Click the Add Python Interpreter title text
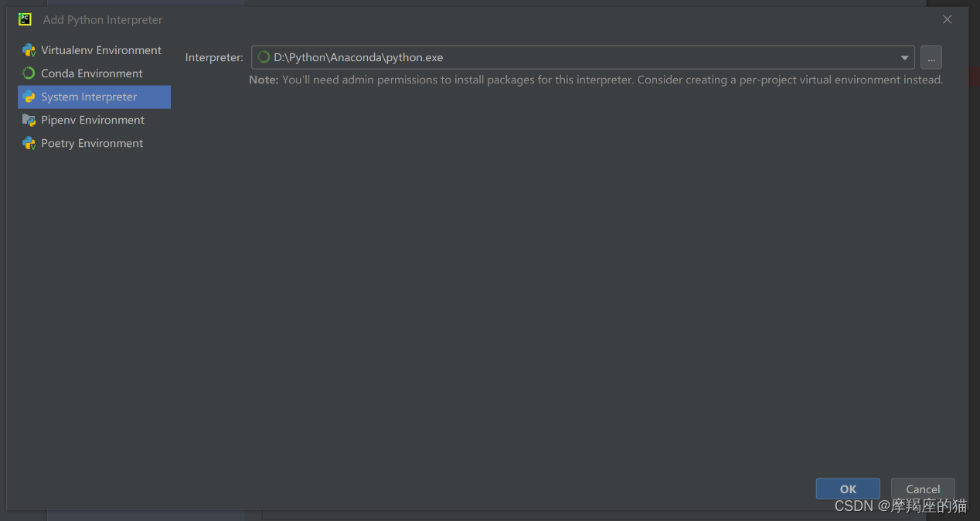The width and height of the screenshot is (980, 521). 102,19
